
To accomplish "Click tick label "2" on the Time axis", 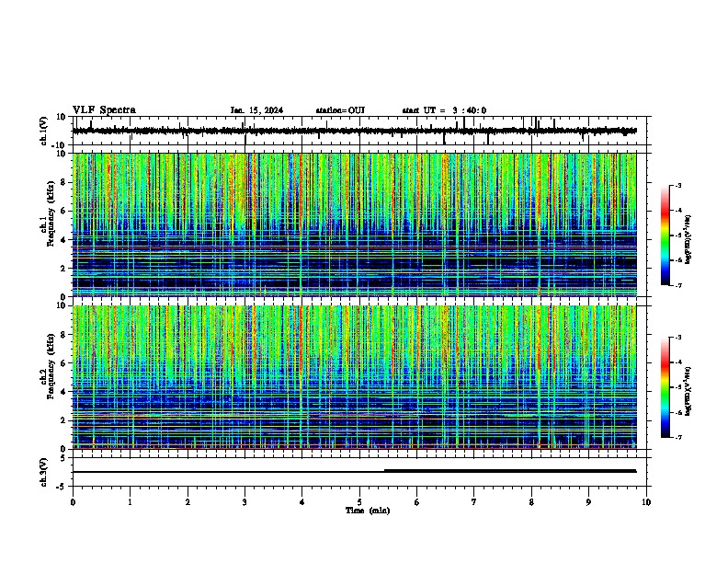I will 188,502.
